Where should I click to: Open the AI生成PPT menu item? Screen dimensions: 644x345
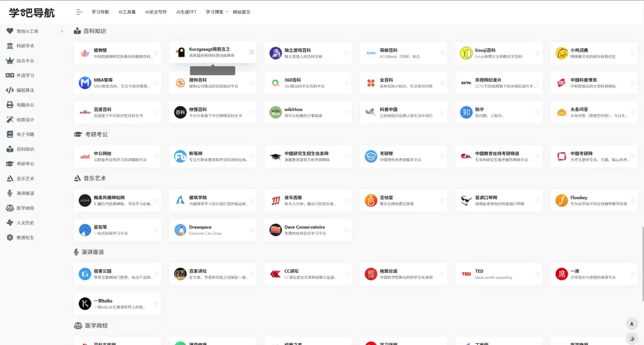coord(186,12)
